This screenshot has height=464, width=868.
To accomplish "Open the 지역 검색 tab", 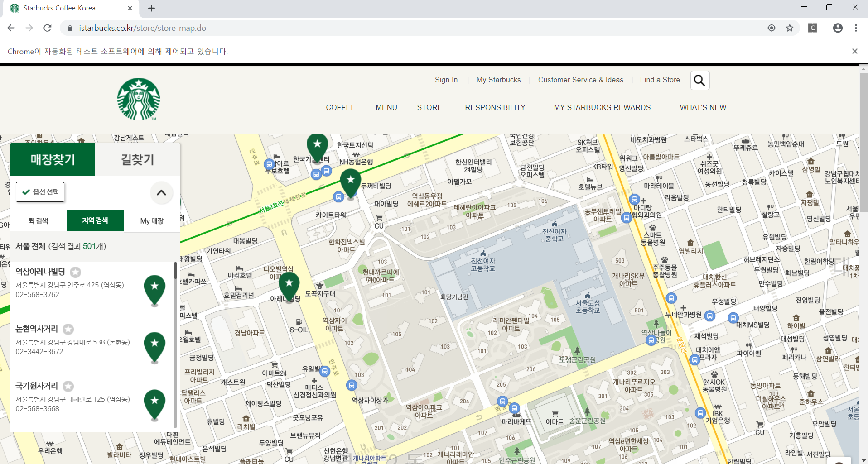I will 95,221.
